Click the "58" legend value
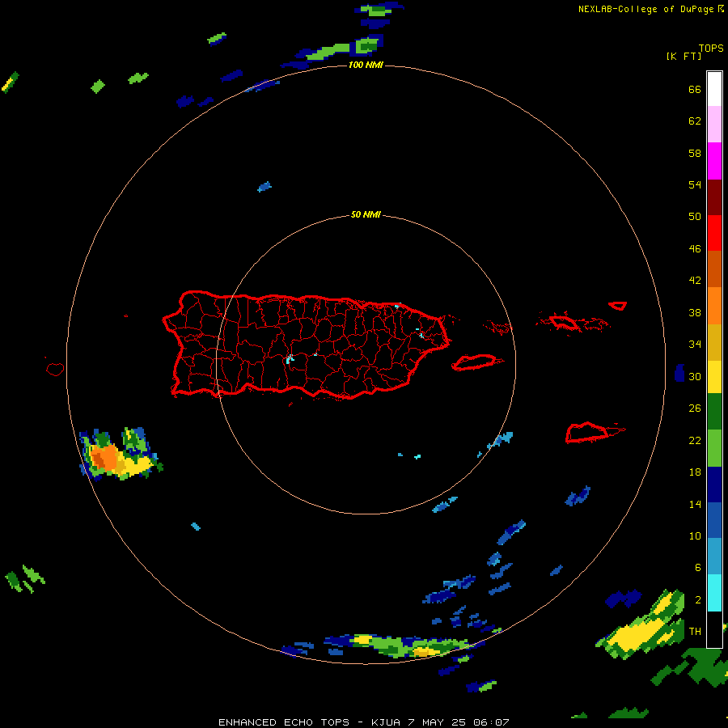 695,153
